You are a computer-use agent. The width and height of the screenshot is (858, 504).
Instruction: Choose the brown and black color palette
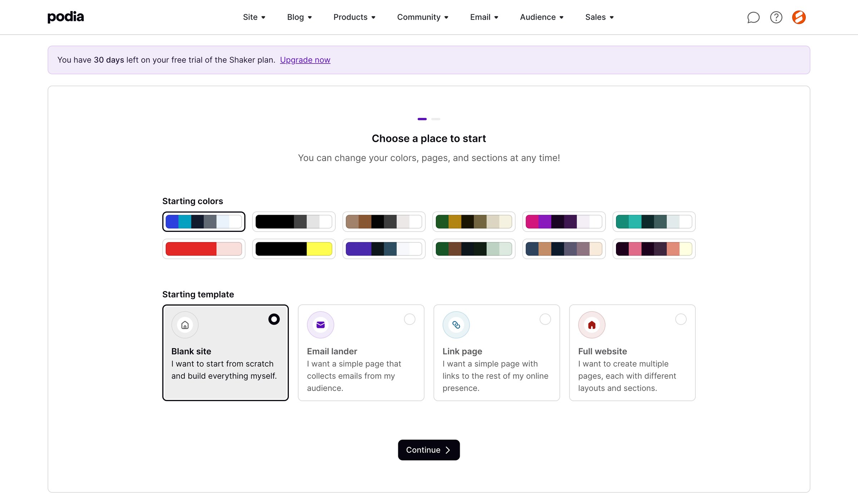coord(384,221)
